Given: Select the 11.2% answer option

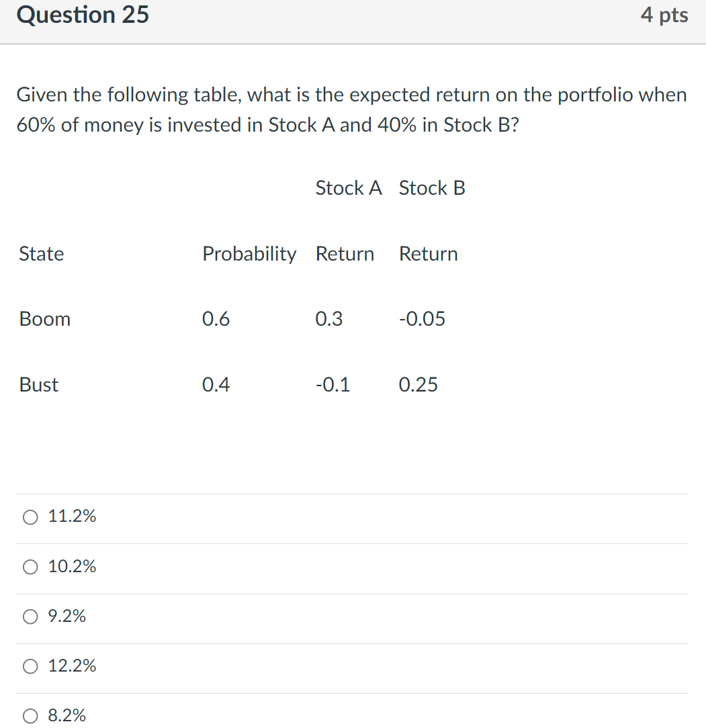Looking at the screenshot, I should [x=30, y=517].
